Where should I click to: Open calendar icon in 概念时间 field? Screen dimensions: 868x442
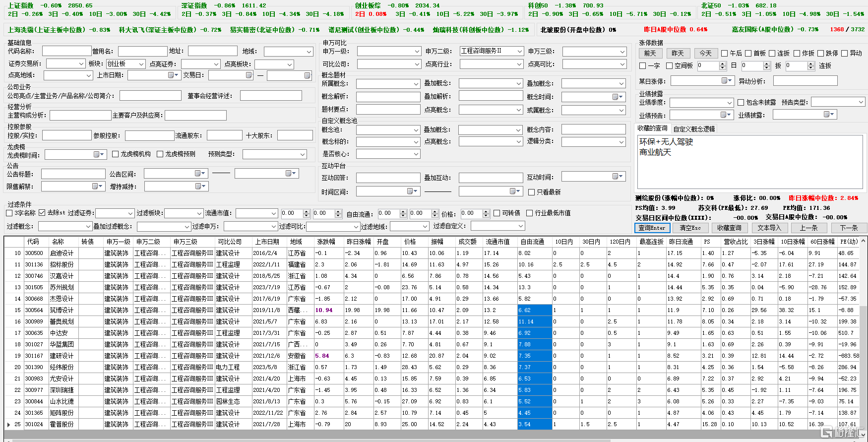[x=618, y=97]
